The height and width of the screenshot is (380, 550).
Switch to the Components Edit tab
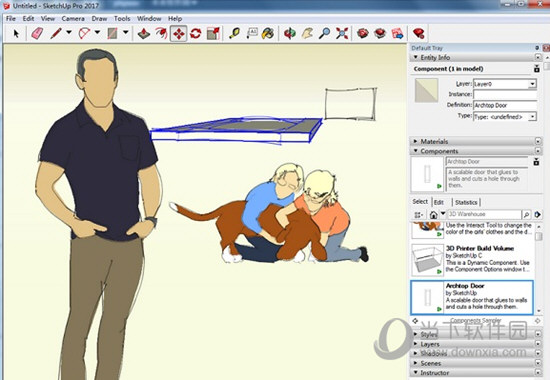[438, 202]
